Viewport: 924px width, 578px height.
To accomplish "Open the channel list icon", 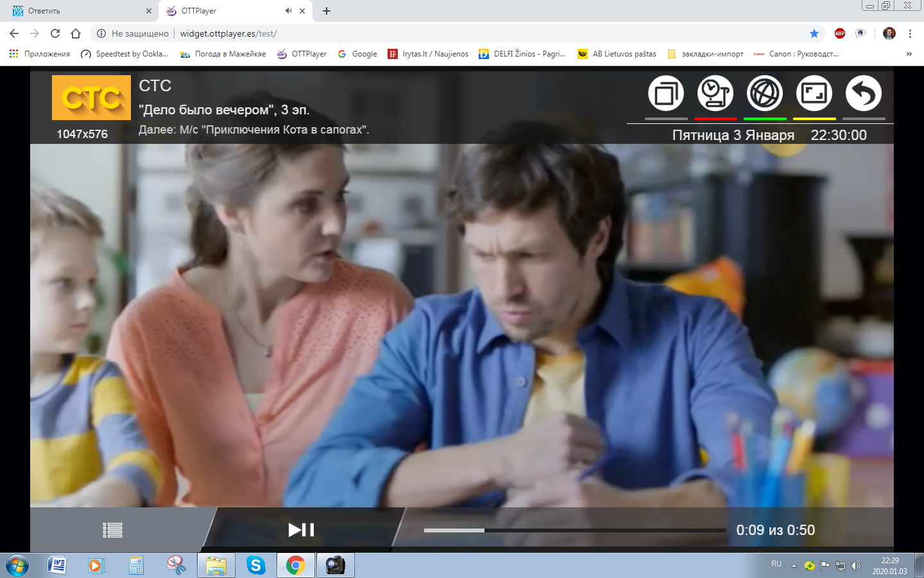I will click(x=112, y=530).
